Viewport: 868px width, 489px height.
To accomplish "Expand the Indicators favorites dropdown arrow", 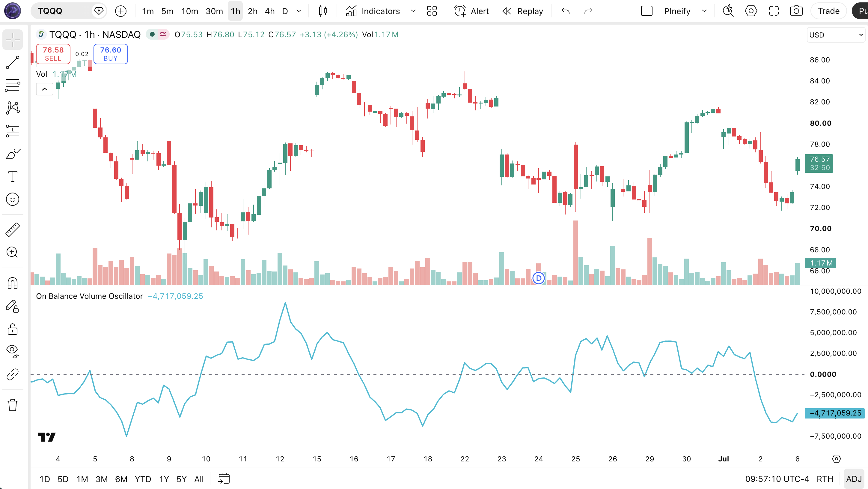I will pos(413,11).
